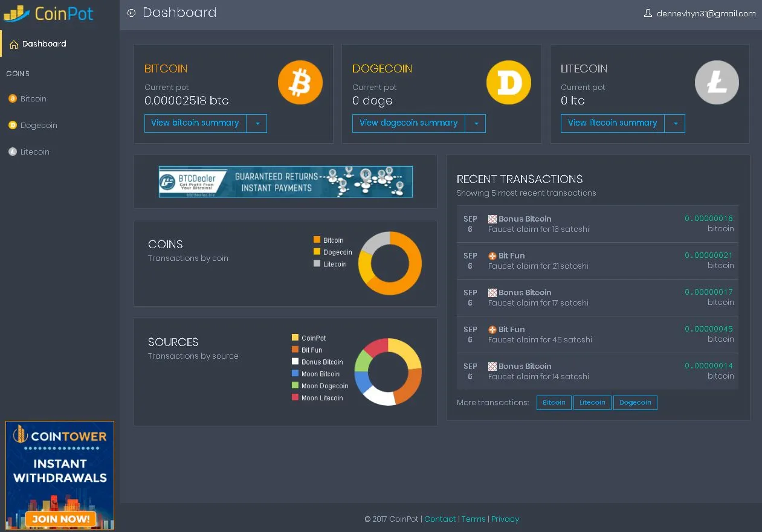Click Bit Fun icon in 21 satoshi row
The image size is (762, 532).
(492, 256)
